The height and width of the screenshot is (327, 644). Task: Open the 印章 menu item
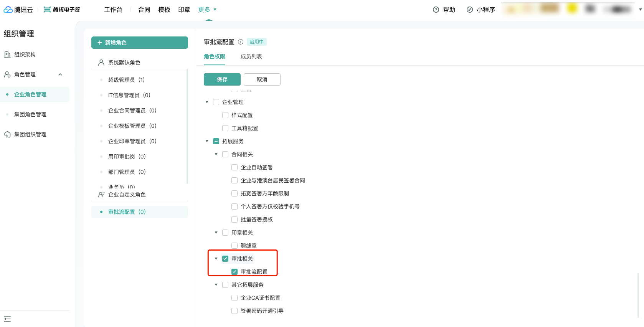pyautogui.click(x=184, y=10)
